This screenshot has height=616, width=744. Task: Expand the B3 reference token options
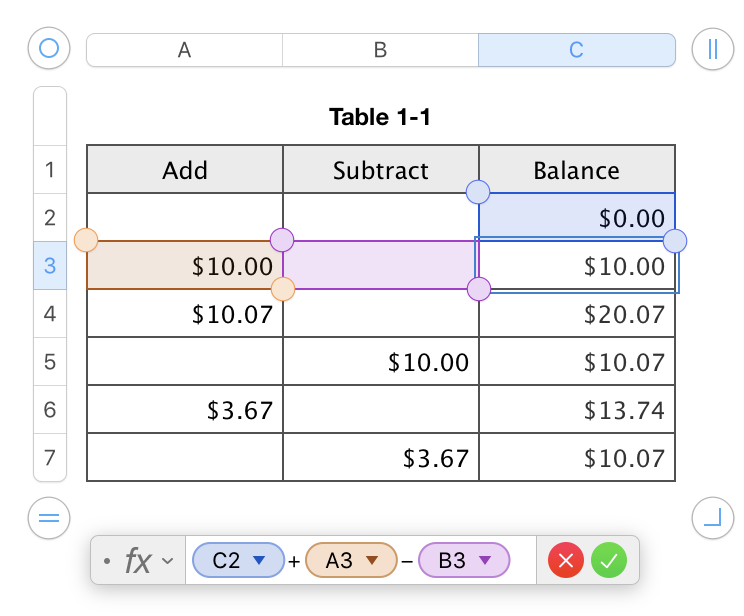coord(485,561)
